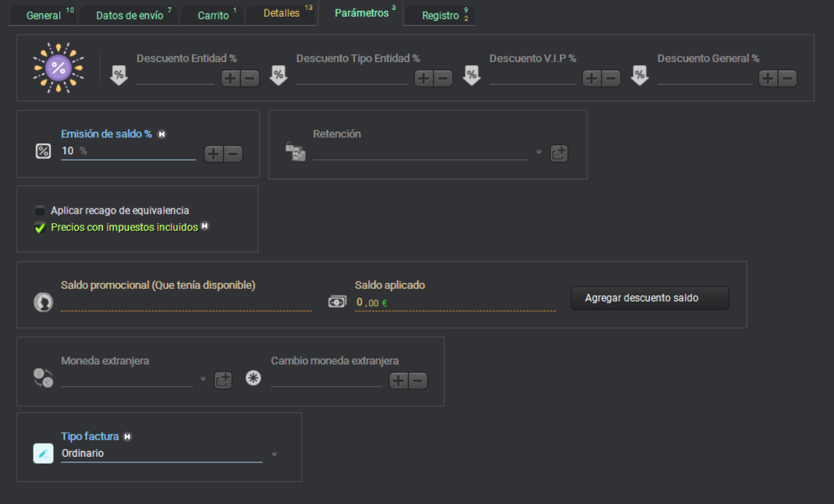This screenshot has height=504, width=834.
Task: Click the Moneda extranjera coins icon
Action: pyautogui.click(x=43, y=378)
